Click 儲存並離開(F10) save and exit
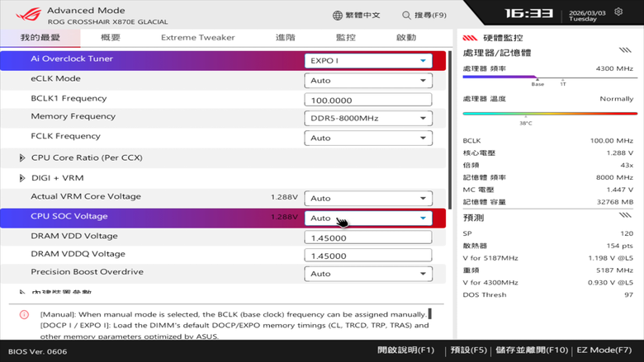644x362 pixels. point(532,350)
